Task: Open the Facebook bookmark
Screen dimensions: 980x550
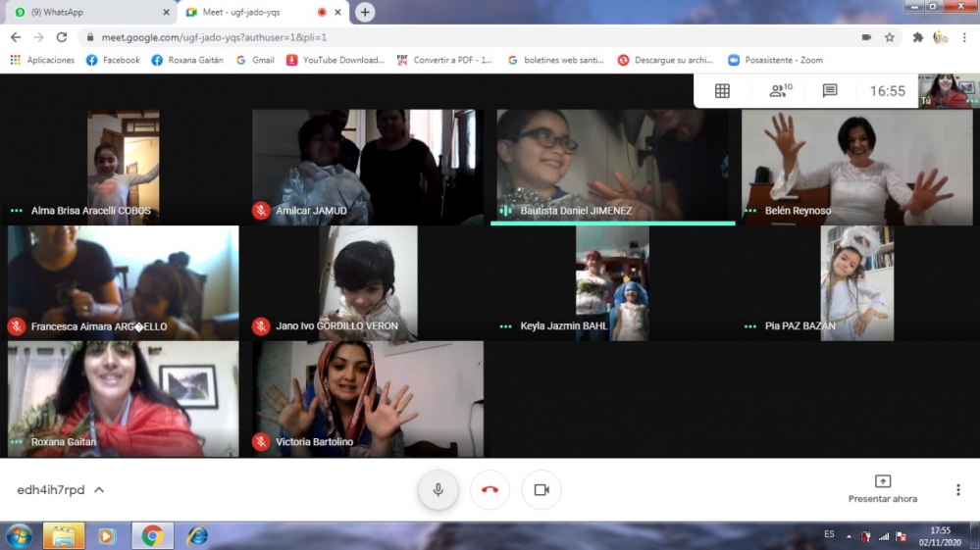Action: pos(113,60)
